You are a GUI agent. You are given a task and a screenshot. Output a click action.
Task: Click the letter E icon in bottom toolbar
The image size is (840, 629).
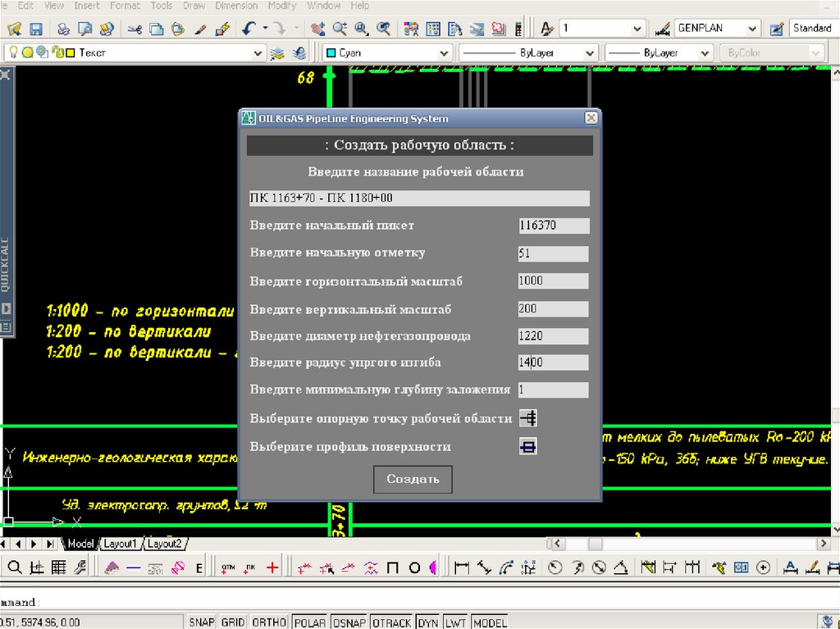click(x=199, y=568)
